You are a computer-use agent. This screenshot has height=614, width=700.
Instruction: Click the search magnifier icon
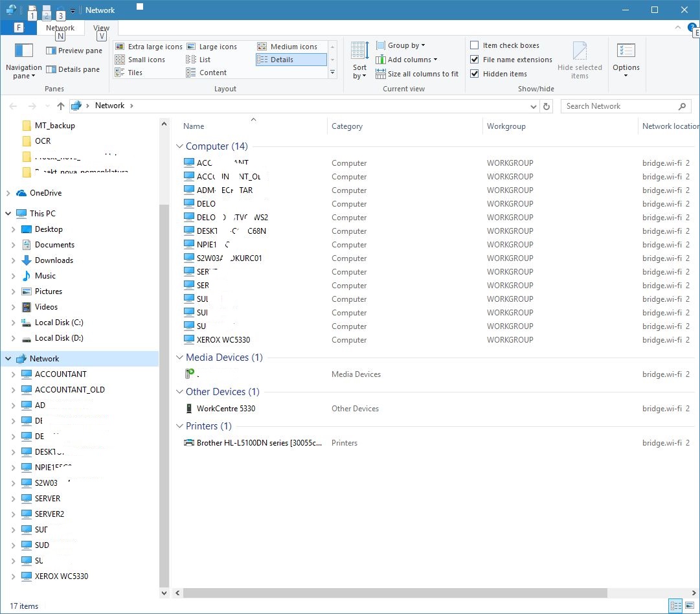(x=682, y=106)
